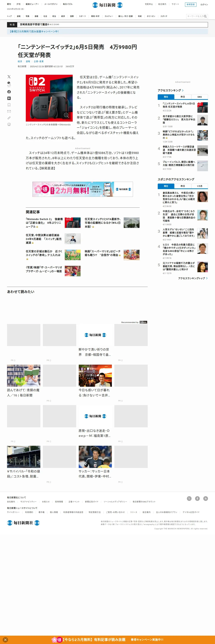Open the 速報 navigation menu
The width and height of the screenshot is (215, 644).
click(x=19, y=16)
